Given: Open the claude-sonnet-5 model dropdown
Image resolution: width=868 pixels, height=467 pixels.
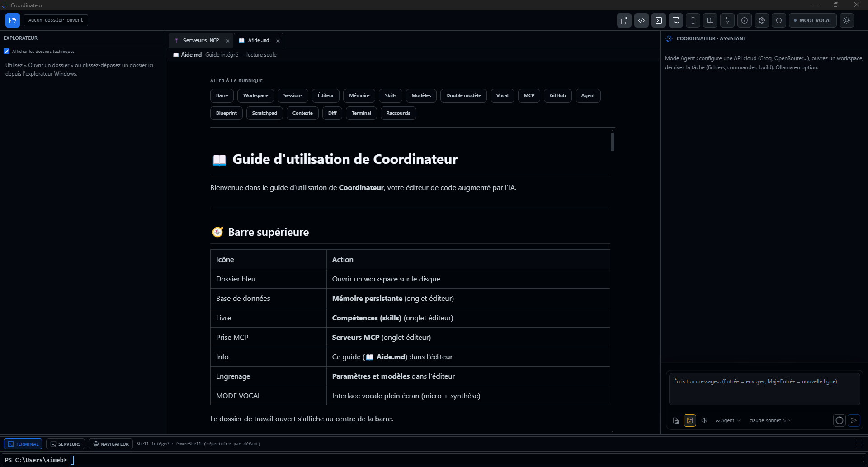Looking at the screenshot, I should [x=771, y=420].
